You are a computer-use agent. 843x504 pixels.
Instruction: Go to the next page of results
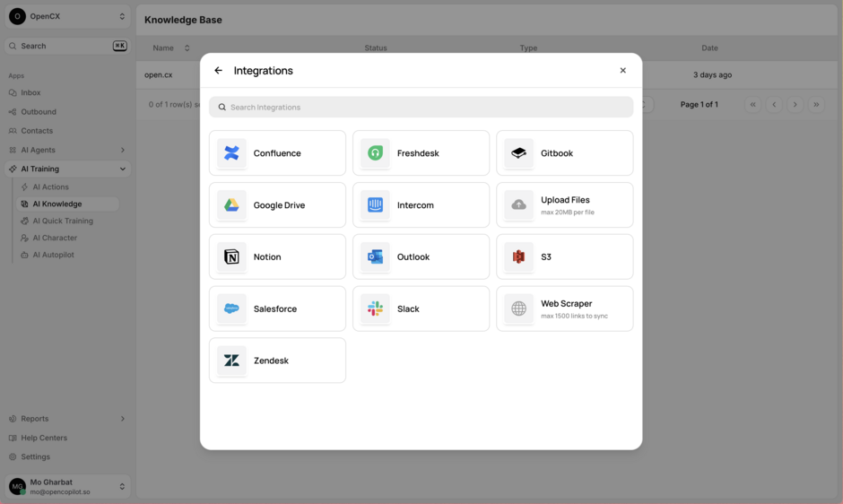[x=795, y=104]
